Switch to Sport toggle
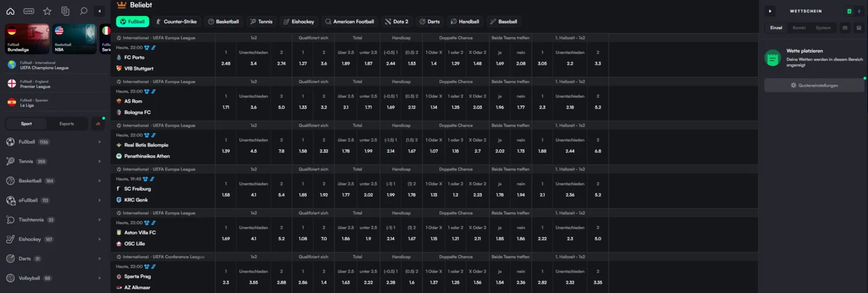This screenshot has width=868, height=293. [27, 124]
